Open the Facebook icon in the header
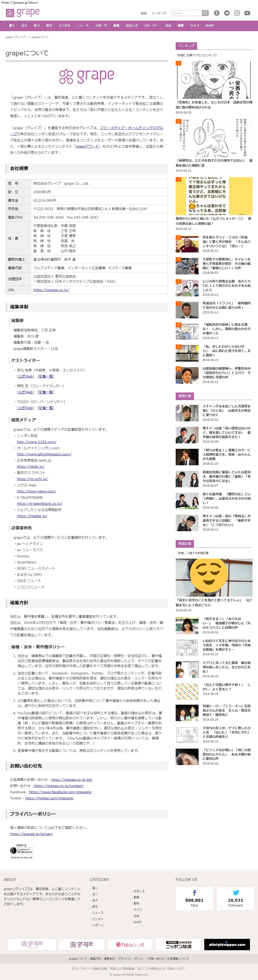 pos(217,13)
